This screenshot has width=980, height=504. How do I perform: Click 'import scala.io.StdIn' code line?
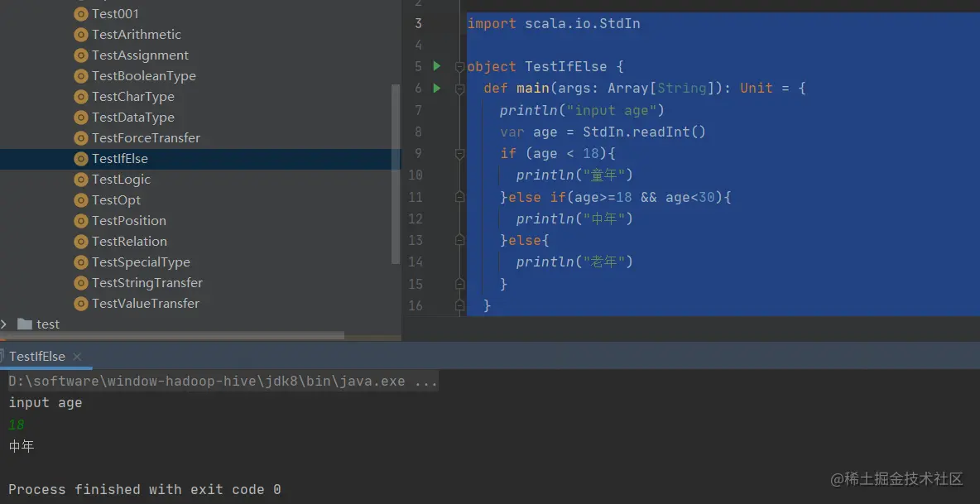pos(554,24)
